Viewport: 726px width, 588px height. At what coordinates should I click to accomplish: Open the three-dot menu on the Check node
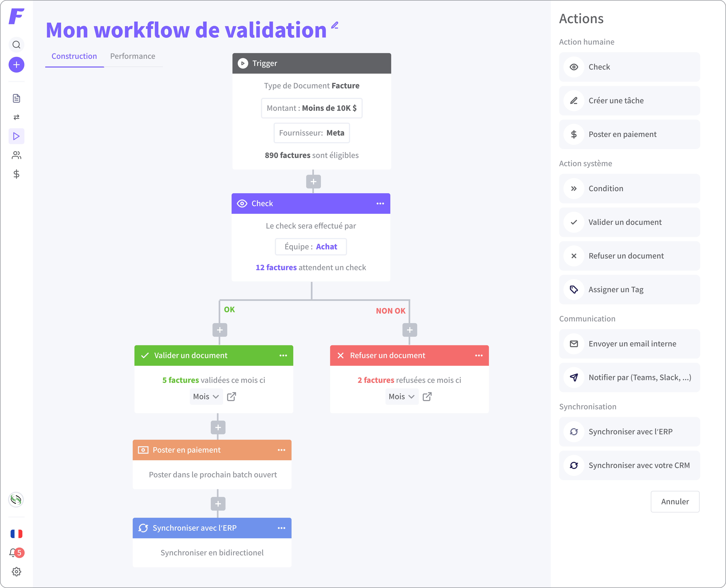(380, 204)
